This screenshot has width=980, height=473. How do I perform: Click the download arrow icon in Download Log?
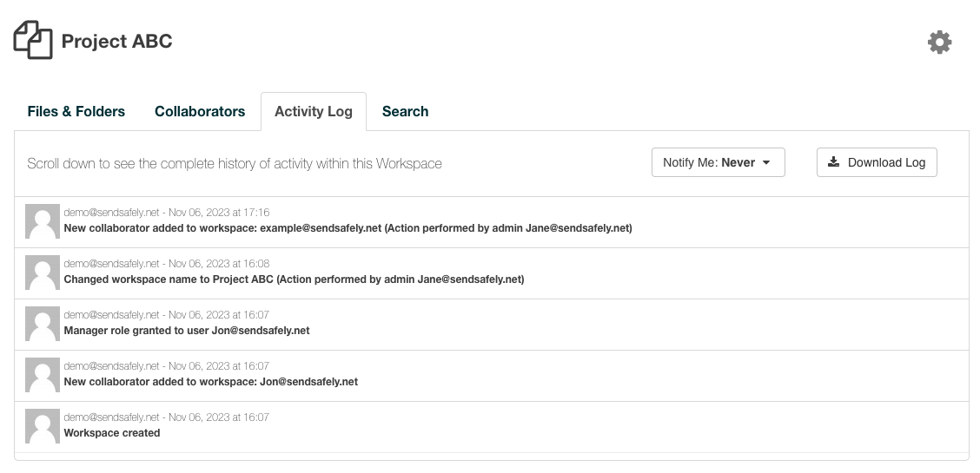pyautogui.click(x=833, y=162)
